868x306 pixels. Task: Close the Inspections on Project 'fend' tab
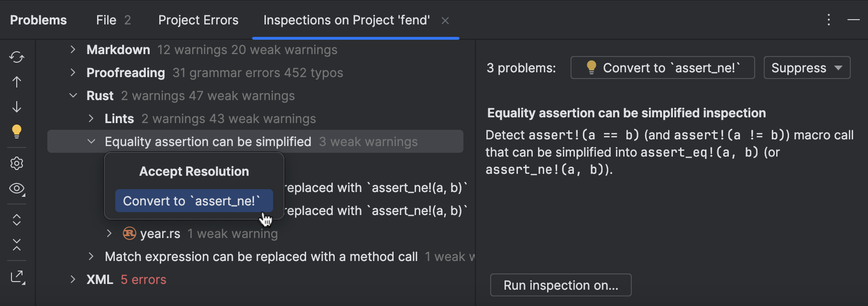(x=445, y=21)
